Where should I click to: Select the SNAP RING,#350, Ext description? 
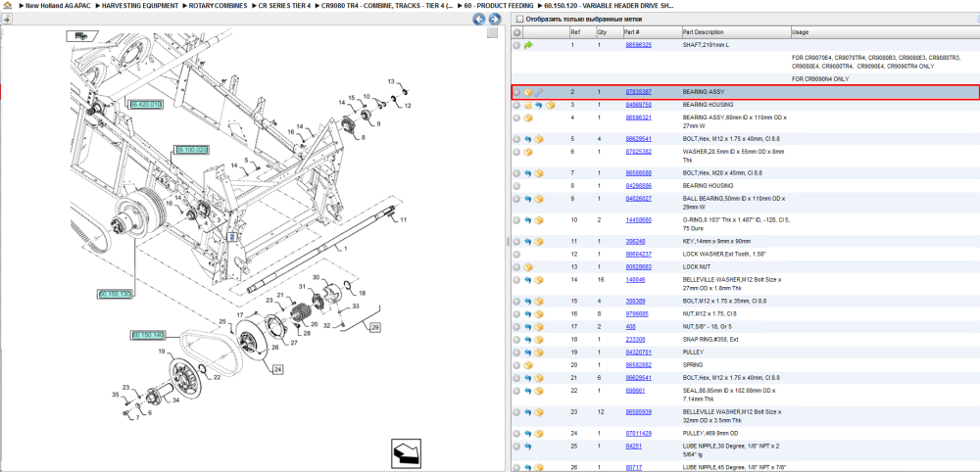pos(713,340)
